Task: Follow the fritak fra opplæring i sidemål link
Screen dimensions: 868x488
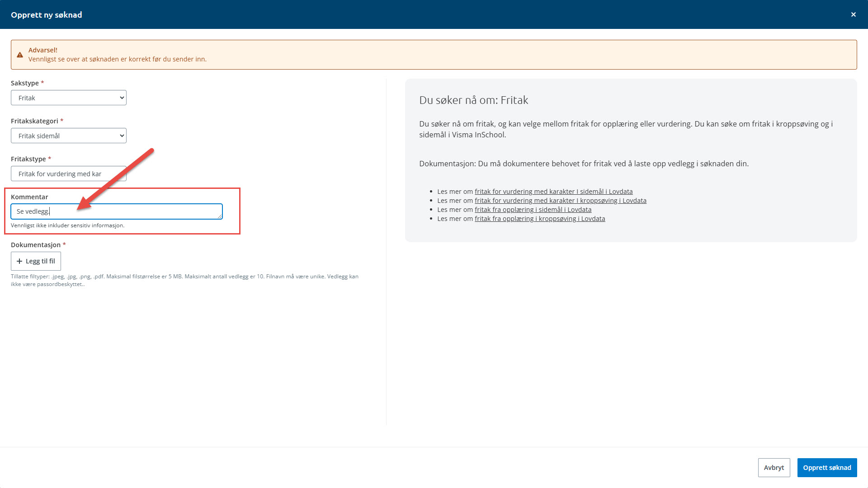Action: (x=533, y=210)
